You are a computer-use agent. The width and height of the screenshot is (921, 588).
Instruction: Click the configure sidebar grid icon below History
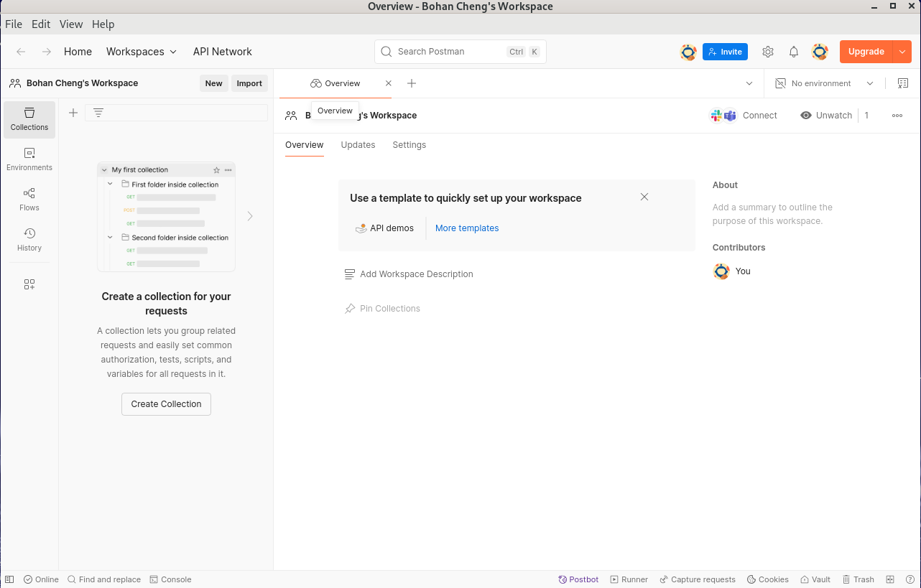click(29, 284)
